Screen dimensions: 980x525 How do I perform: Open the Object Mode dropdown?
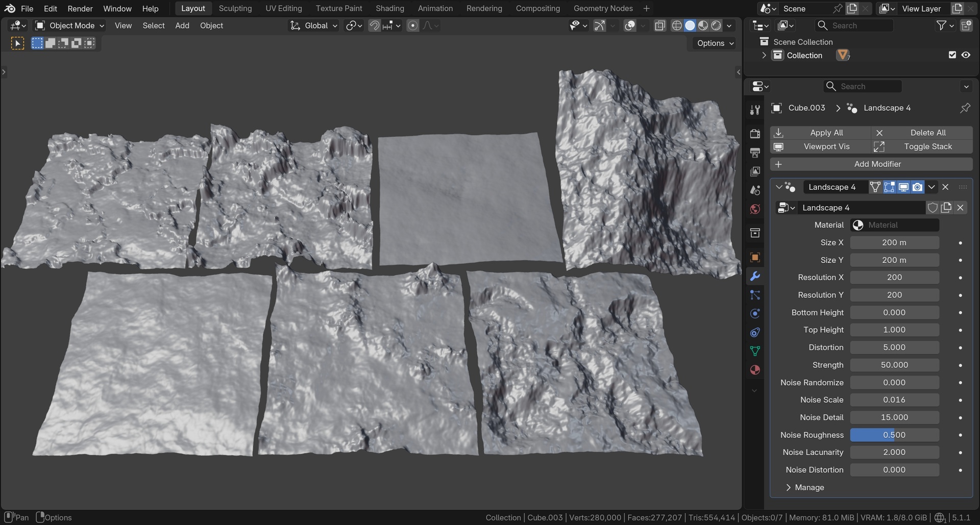point(69,26)
